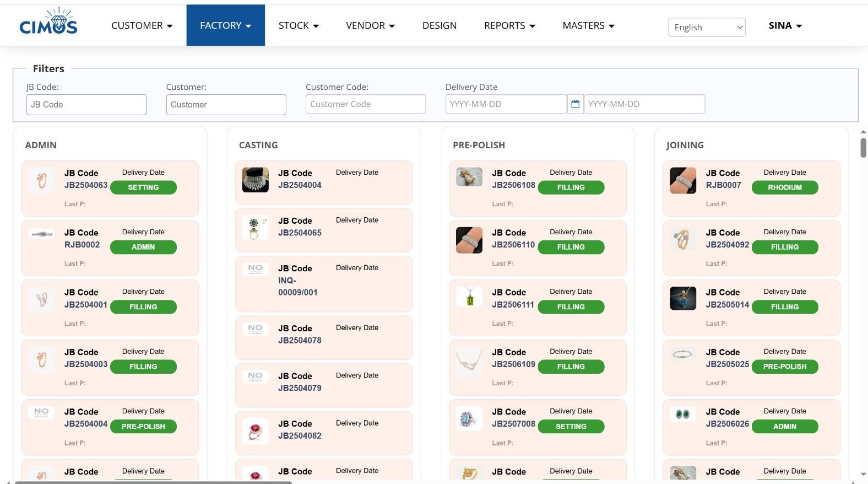This screenshot has width=868, height=484.
Task: Open thumbnail of JB2504065 ring
Action: (256, 228)
